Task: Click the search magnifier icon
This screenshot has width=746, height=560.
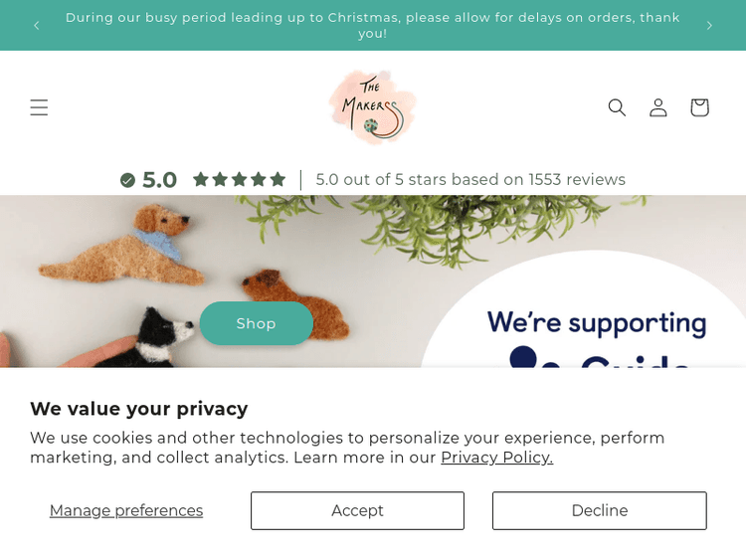Action: click(x=617, y=107)
